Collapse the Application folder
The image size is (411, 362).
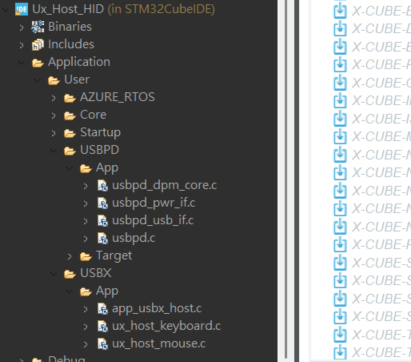pos(22,62)
